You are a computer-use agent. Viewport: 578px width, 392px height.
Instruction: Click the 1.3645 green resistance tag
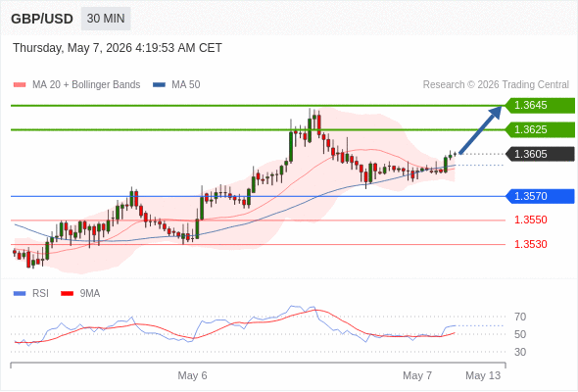click(540, 106)
